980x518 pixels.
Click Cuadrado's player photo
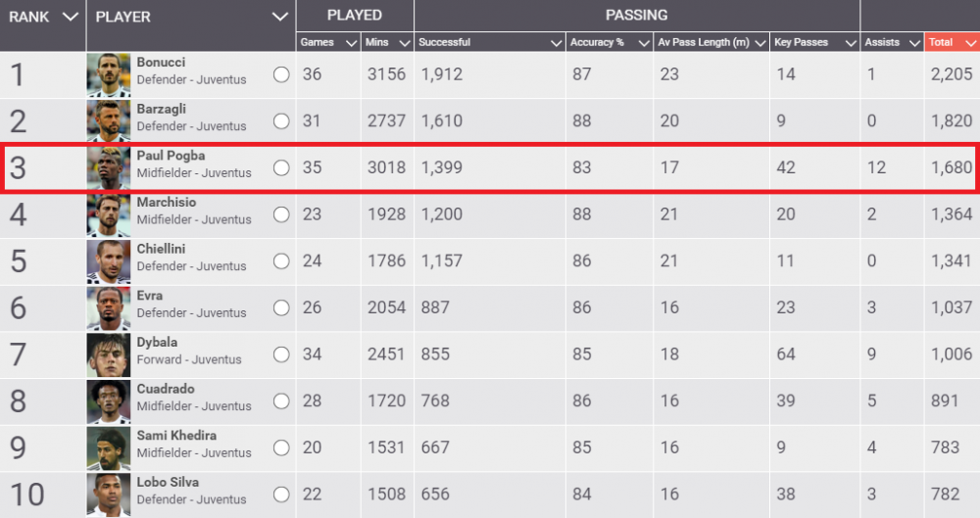[x=108, y=401]
